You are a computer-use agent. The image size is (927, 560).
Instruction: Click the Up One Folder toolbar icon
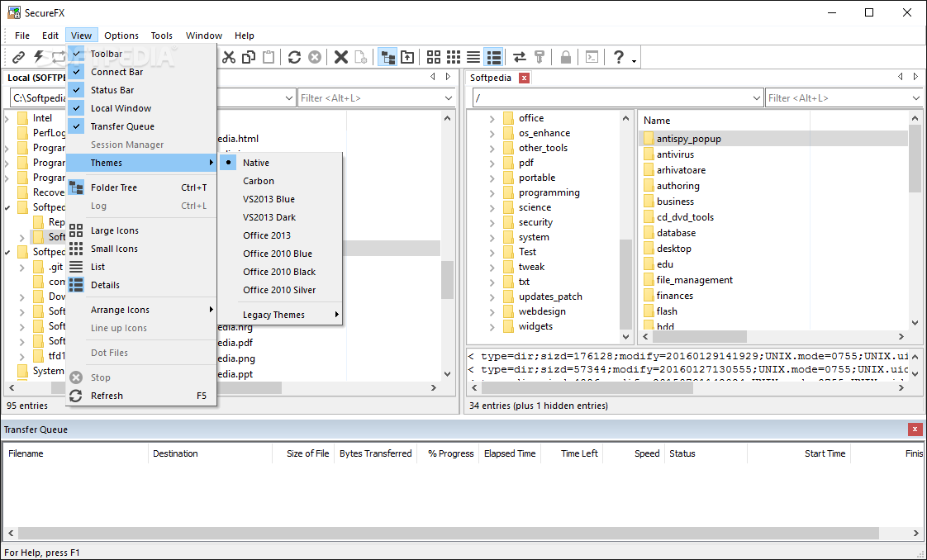click(x=407, y=57)
